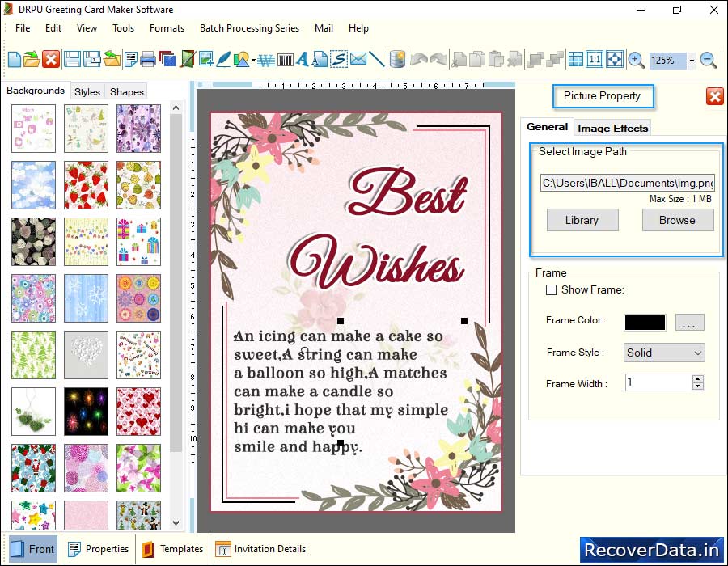
Task: Switch to the Shapes tab
Action: (127, 92)
